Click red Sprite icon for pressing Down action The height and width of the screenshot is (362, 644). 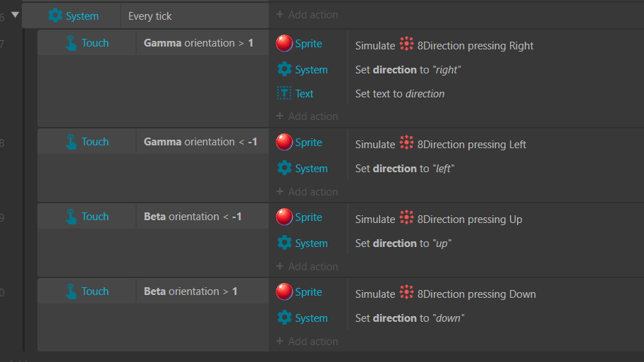click(284, 291)
